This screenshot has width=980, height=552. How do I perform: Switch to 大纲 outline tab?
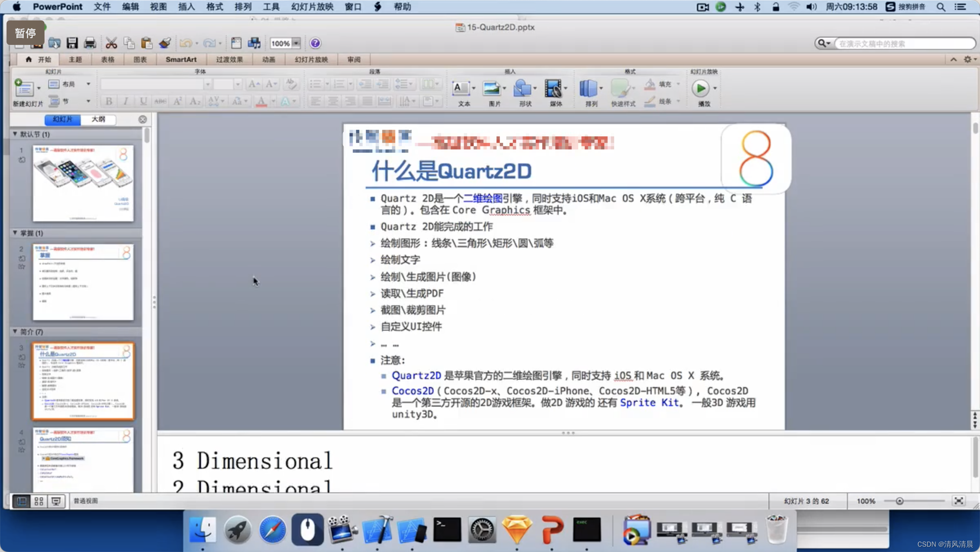click(x=98, y=119)
